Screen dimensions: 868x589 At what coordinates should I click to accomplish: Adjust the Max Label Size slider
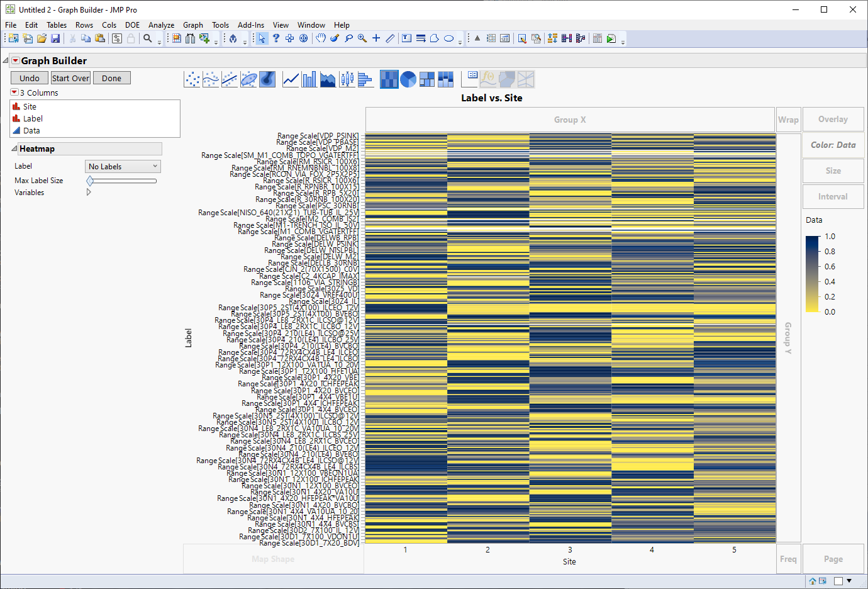point(90,180)
